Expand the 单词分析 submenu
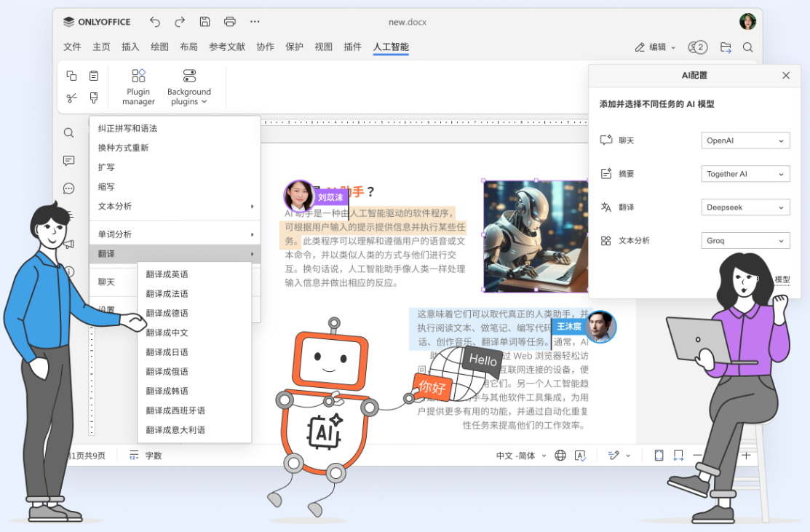Viewport: 810px width, 532px height. tap(175, 234)
